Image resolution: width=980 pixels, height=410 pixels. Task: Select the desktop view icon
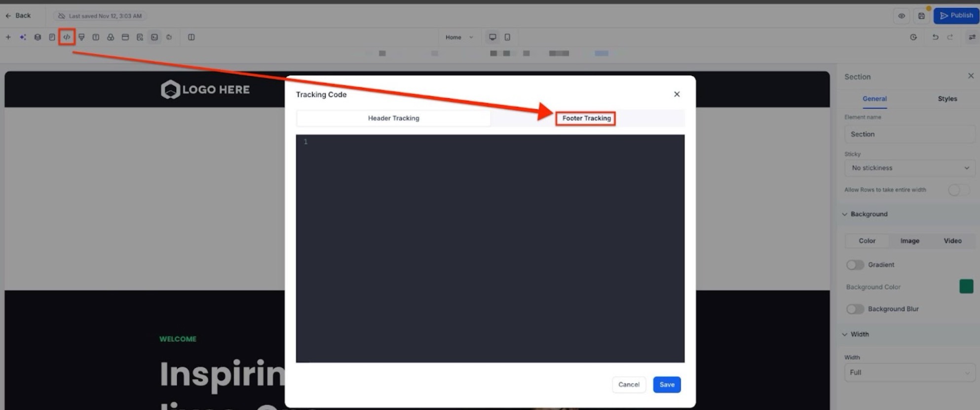[x=492, y=37]
